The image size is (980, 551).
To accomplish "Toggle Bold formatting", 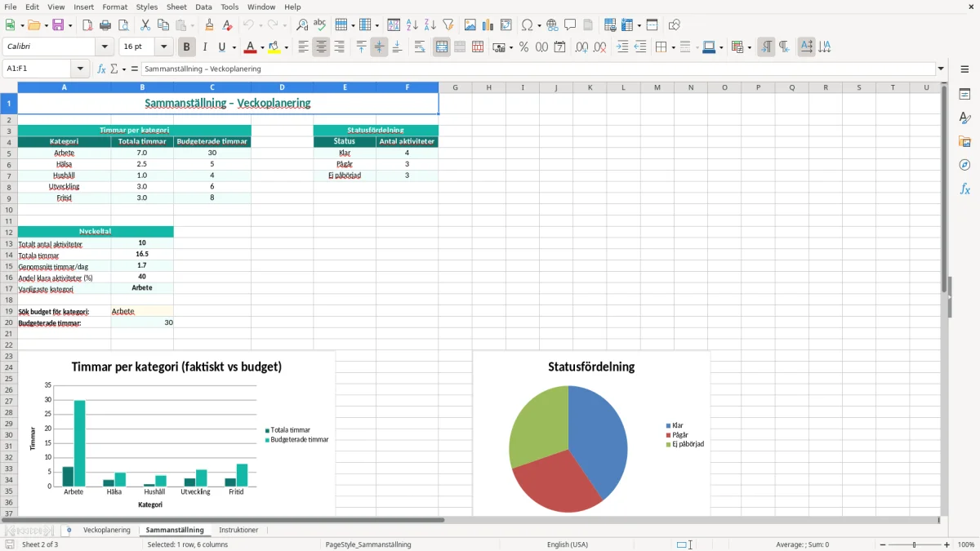I will point(187,47).
